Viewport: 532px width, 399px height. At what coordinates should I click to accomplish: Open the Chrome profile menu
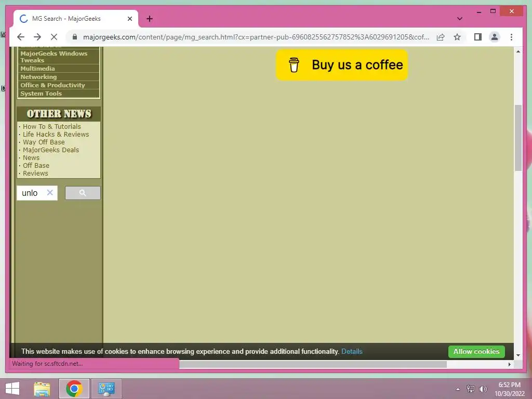pos(495,37)
